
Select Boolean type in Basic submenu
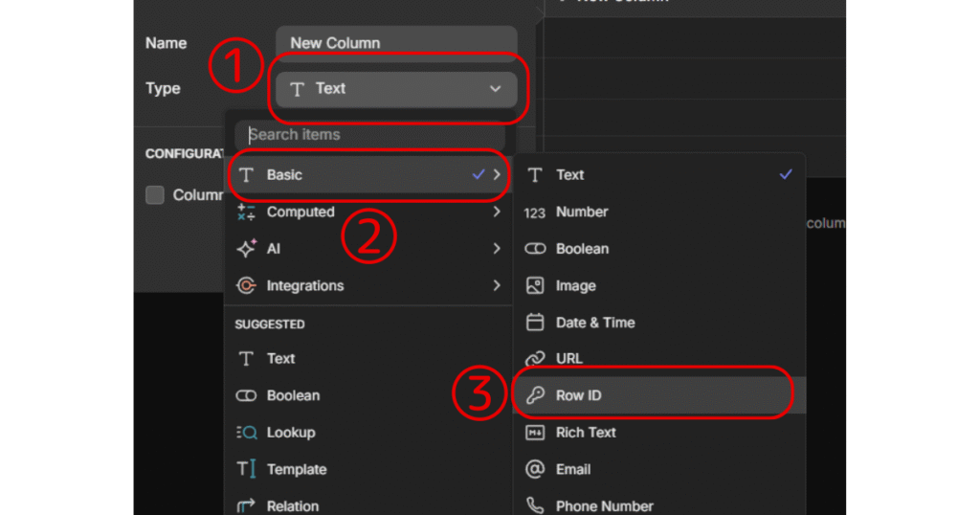[x=659, y=249]
